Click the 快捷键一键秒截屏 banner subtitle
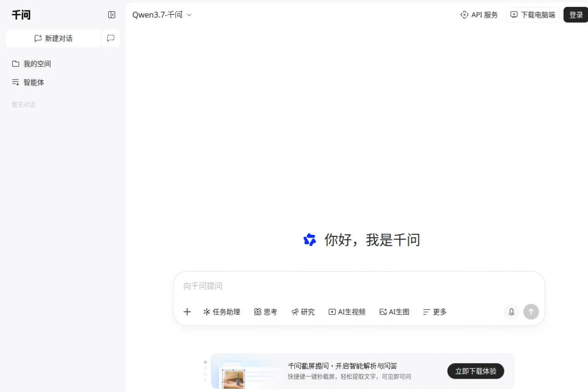 pyautogui.click(x=350, y=377)
